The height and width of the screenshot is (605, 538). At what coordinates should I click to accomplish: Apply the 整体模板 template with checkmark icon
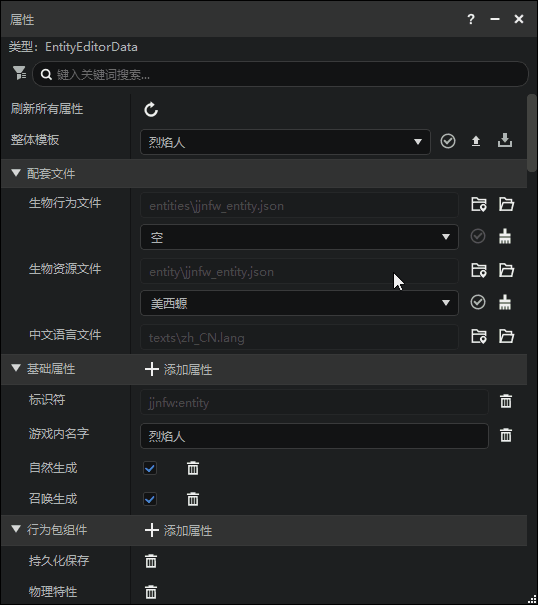click(x=448, y=141)
